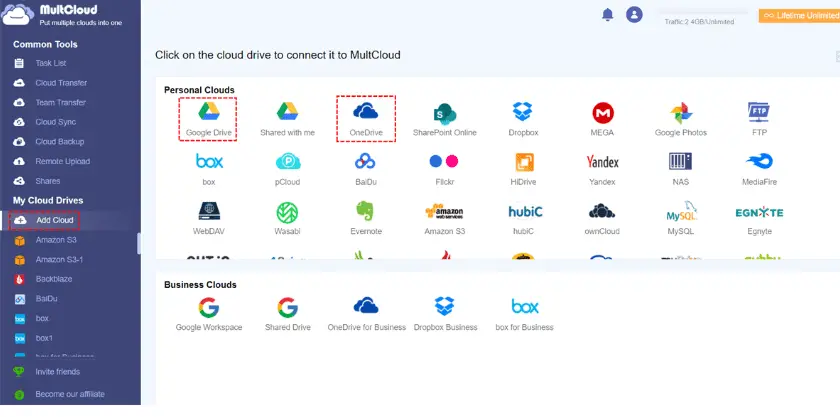840x417 pixels.
Task: Add Amazon S3 from the cloud grid
Action: (445, 218)
